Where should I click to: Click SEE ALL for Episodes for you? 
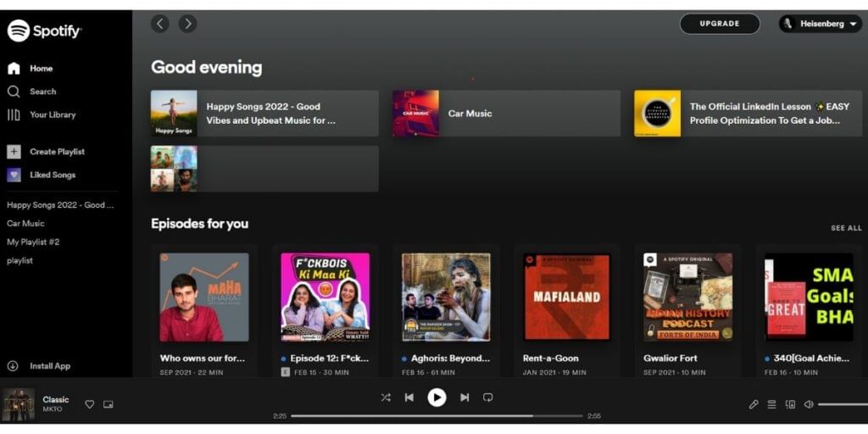pos(846,228)
